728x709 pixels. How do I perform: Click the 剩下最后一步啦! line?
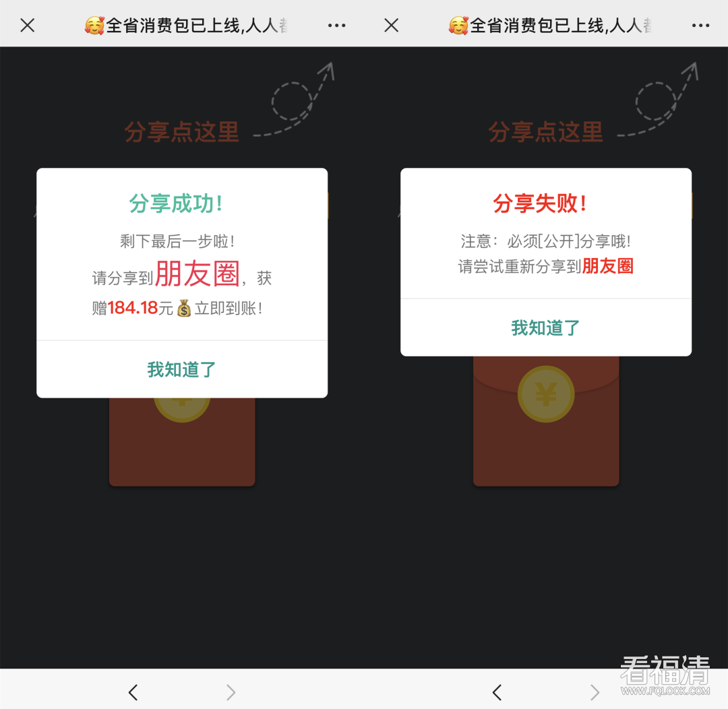177,241
